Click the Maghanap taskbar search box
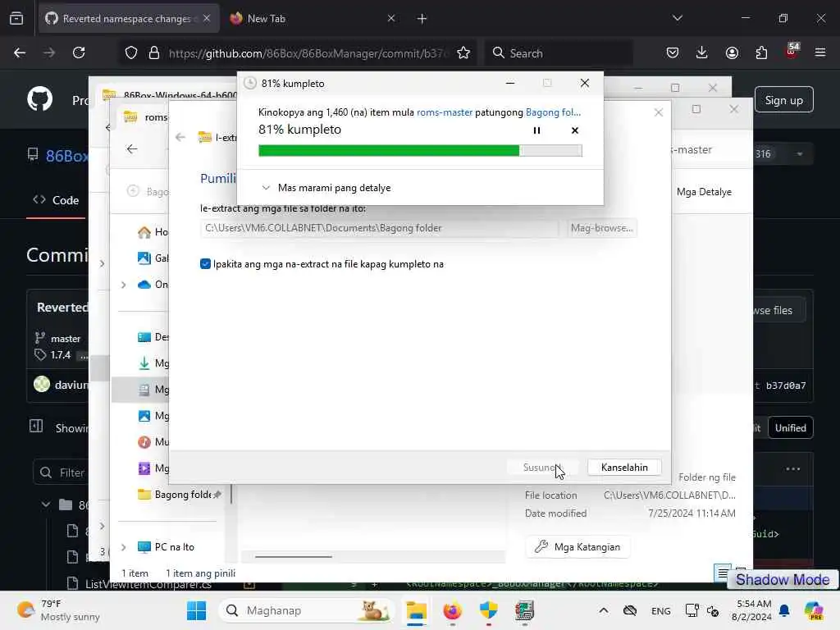 click(306, 610)
